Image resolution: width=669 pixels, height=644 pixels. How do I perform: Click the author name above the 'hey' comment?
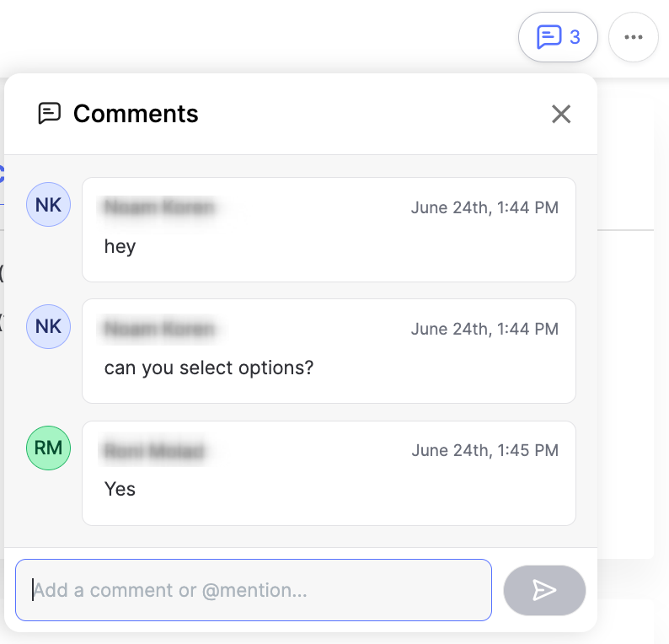pyautogui.click(x=159, y=207)
